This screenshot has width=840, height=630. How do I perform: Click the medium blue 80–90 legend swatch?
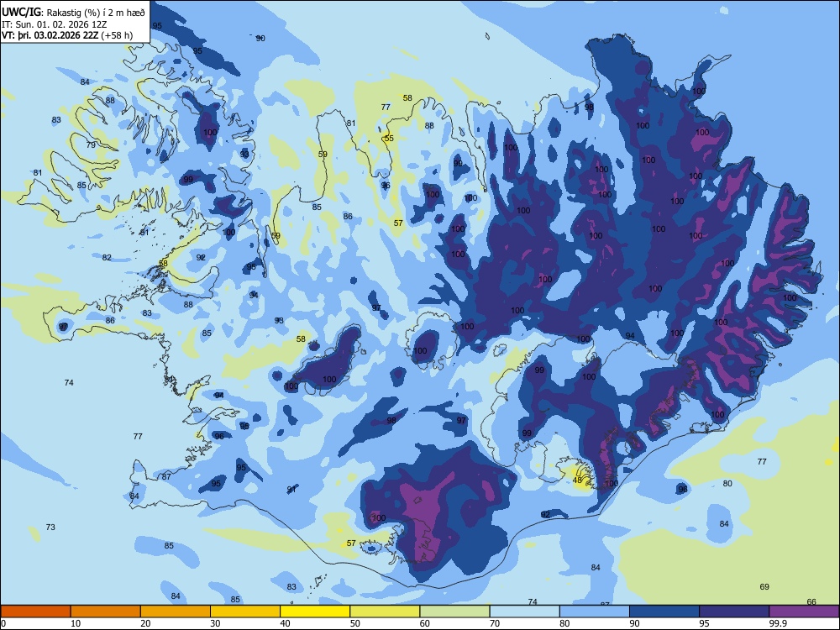595,612
